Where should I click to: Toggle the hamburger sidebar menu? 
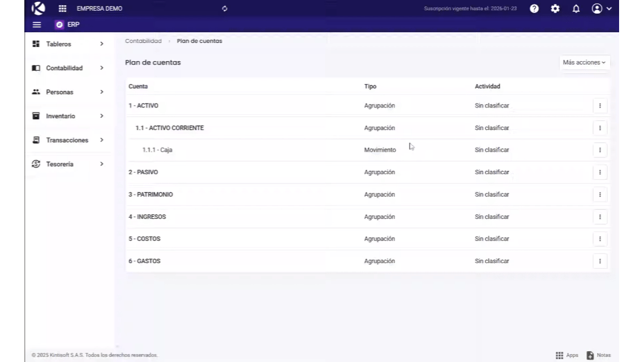pyautogui.click(x=37, y=25)
